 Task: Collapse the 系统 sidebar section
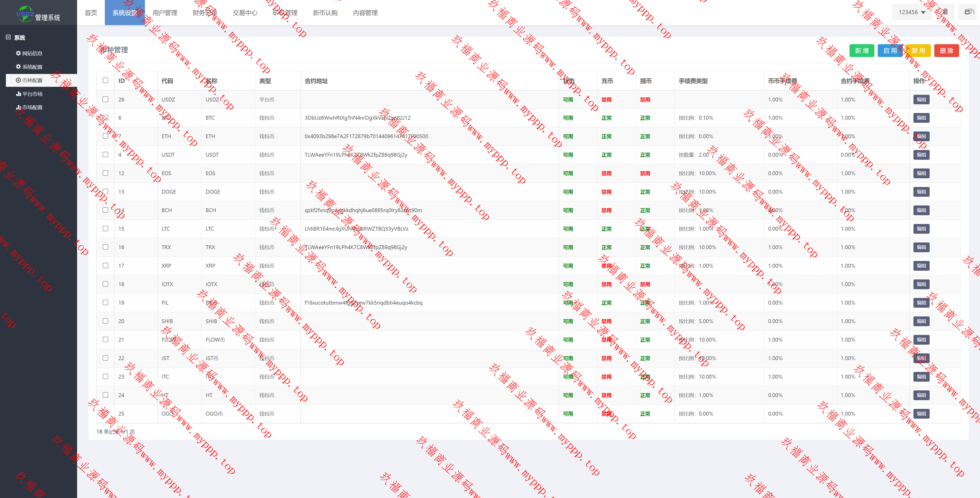tap(8, 37)
